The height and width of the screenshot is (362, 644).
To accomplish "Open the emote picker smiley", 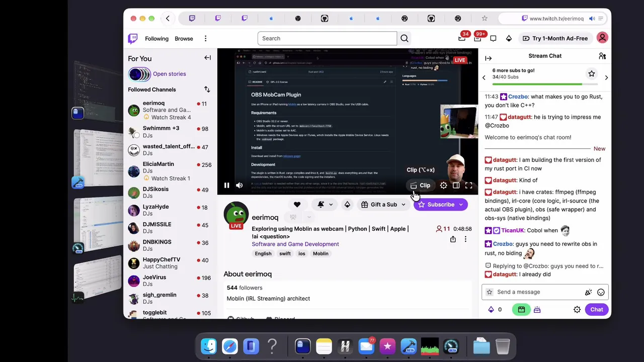I will pos(601,292).
